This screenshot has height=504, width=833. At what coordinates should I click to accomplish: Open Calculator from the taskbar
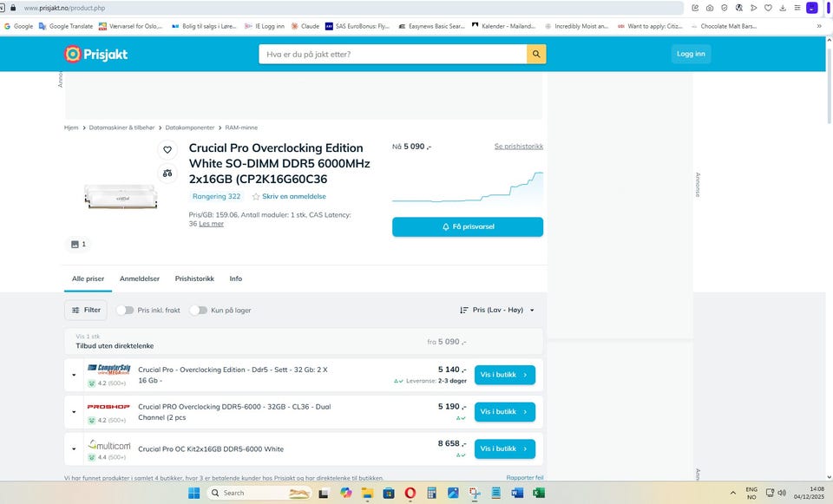pos(431,494)
